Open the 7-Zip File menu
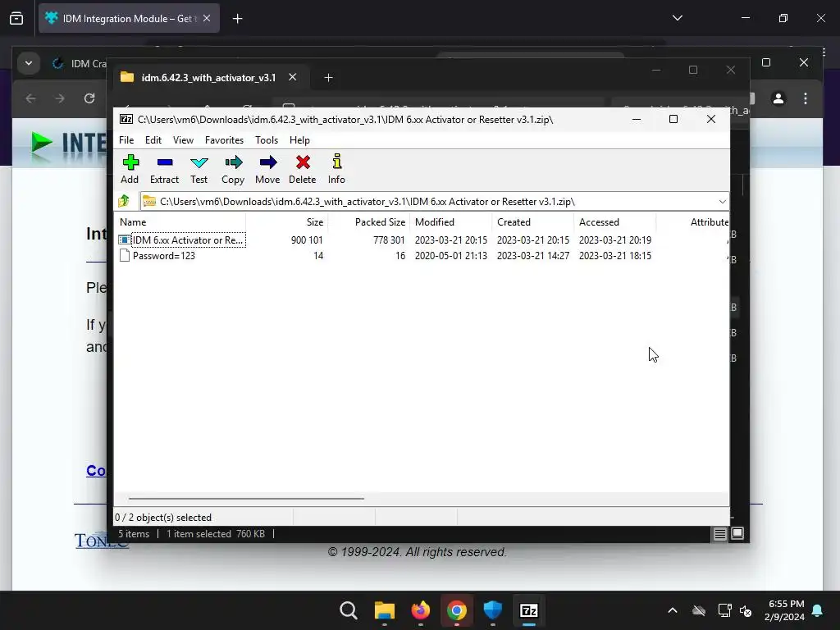 click(x=126, y=139)
